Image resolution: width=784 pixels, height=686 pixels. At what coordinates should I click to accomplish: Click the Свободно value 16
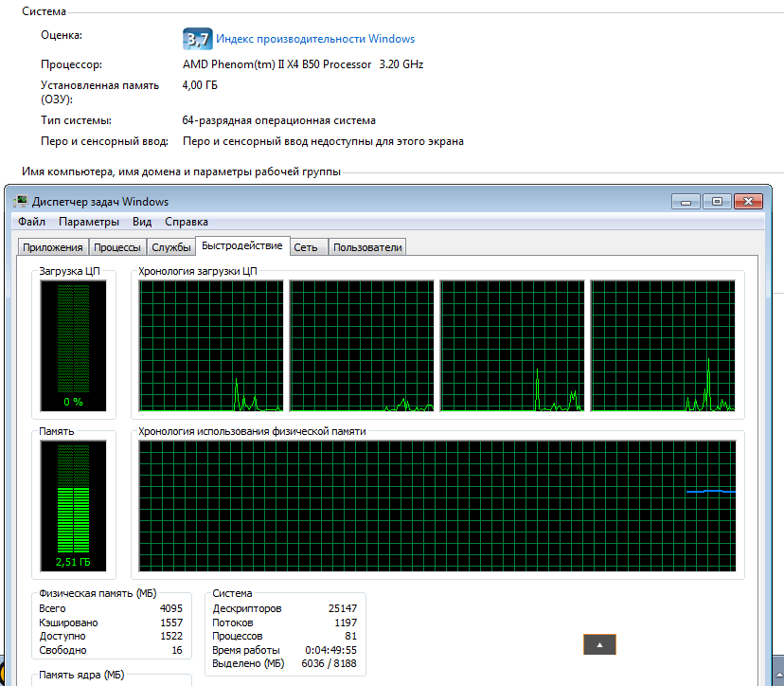coord(177,650)
